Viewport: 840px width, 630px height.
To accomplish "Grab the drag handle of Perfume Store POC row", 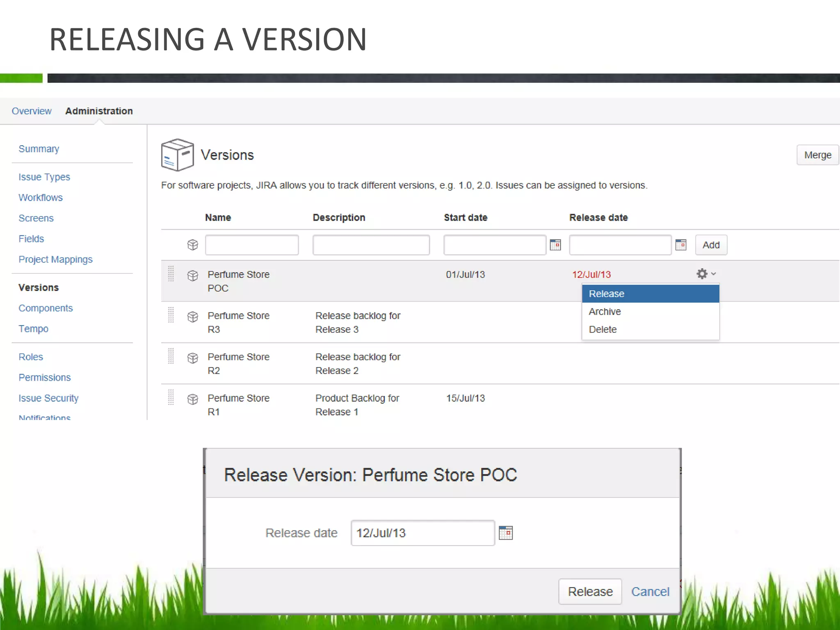I will click(171, 274).
